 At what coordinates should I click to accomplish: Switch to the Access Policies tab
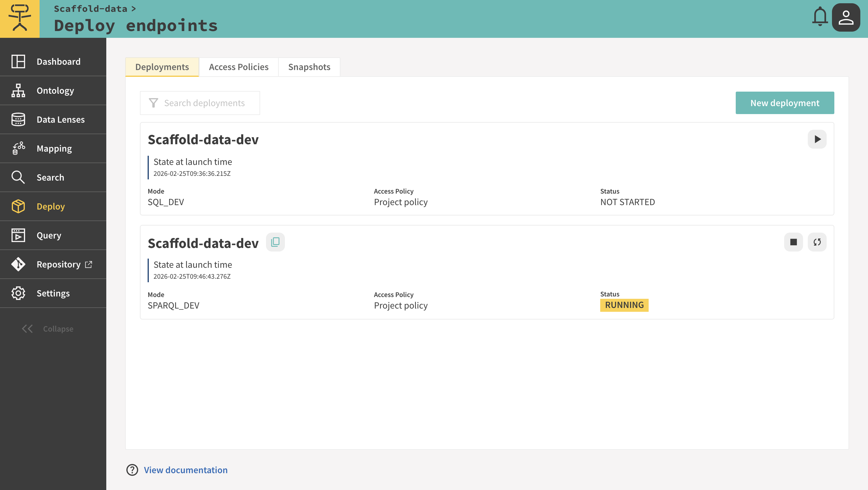coord(239,67)
